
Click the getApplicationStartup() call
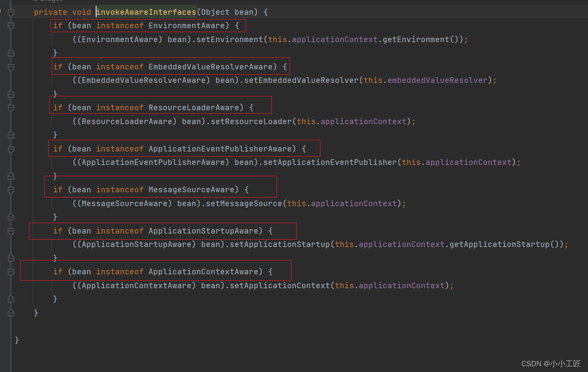tap(505, 244)
